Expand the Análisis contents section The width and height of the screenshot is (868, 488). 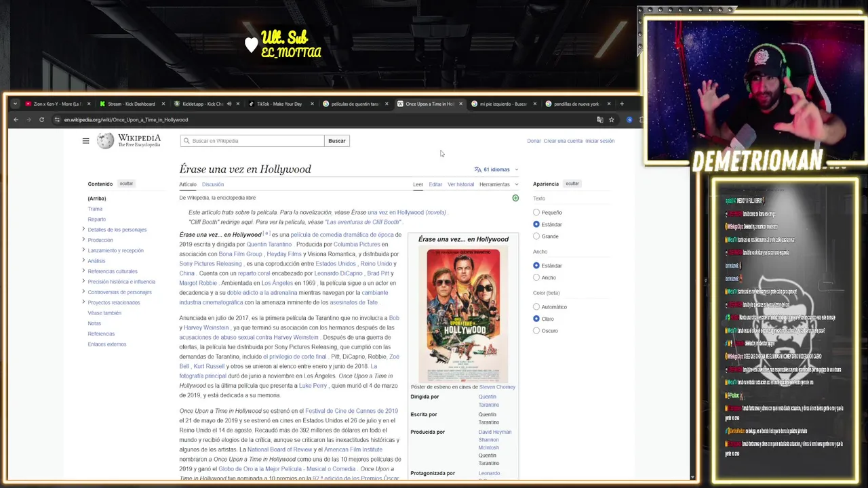(x=83, y=260)
